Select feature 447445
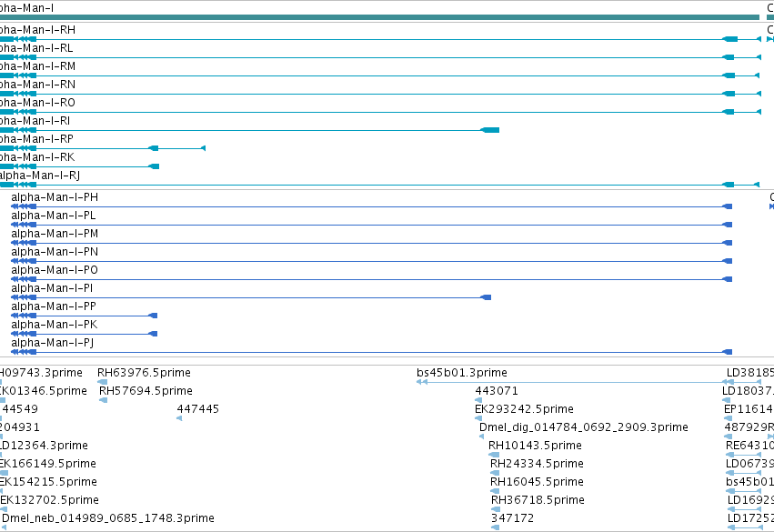 [198, 409]
